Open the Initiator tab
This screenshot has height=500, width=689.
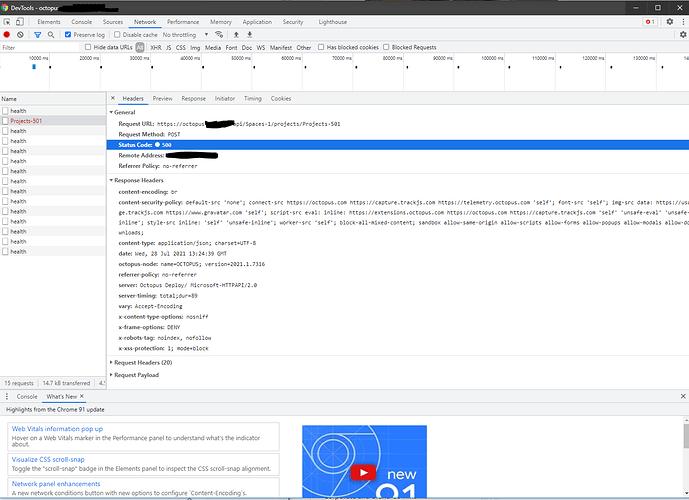[225, 98]
